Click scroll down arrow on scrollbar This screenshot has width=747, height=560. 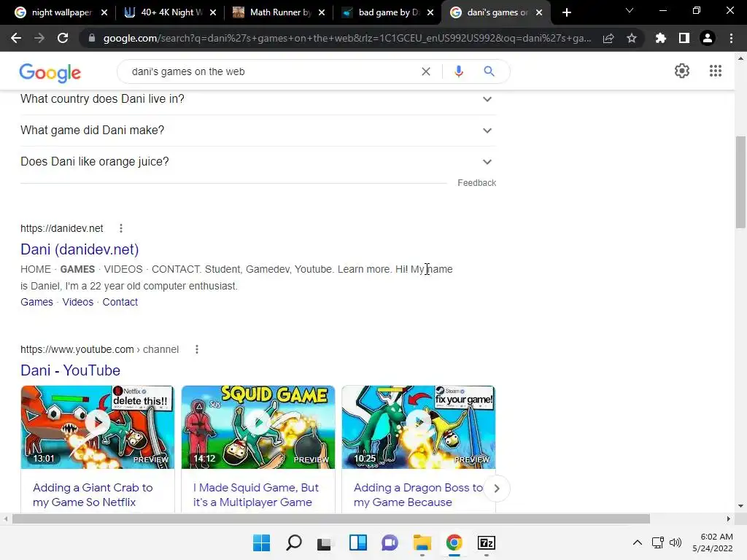(740, 506)
